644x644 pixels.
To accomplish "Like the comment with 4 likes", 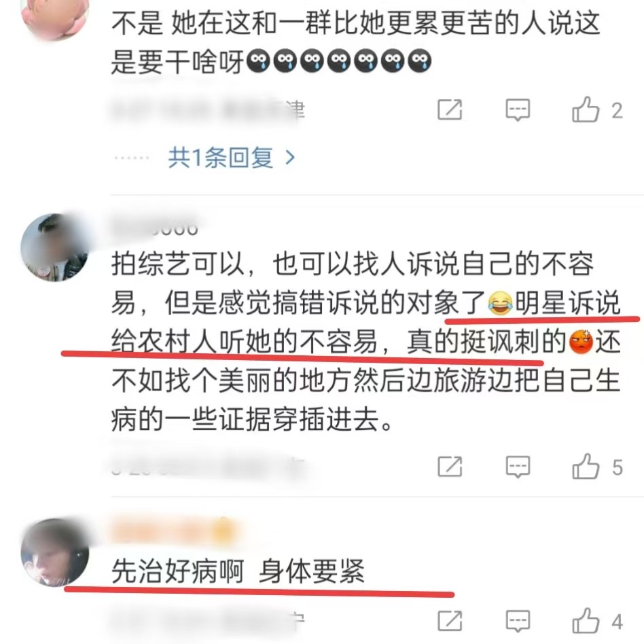I will click(x=586, y=620).
